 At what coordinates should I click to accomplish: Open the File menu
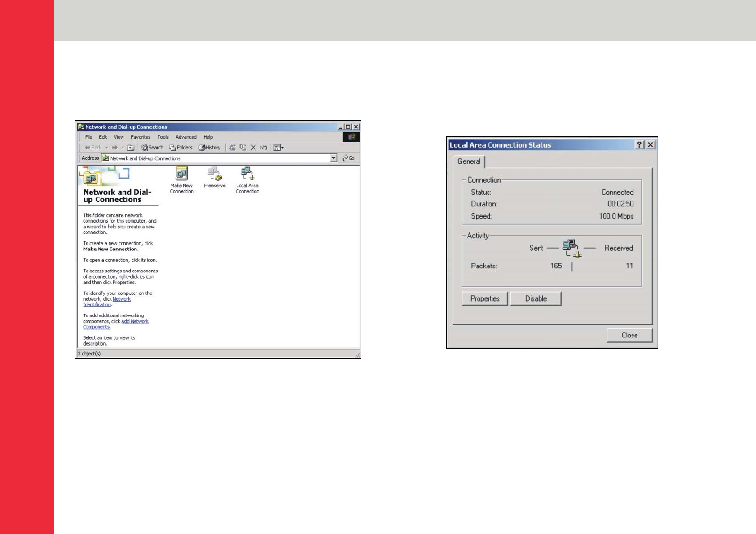(x=88, y=137)
